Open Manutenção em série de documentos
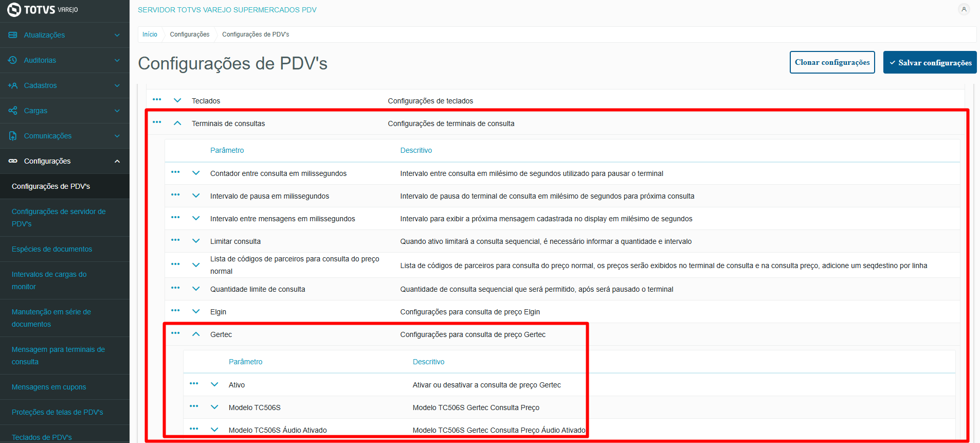 65,318
